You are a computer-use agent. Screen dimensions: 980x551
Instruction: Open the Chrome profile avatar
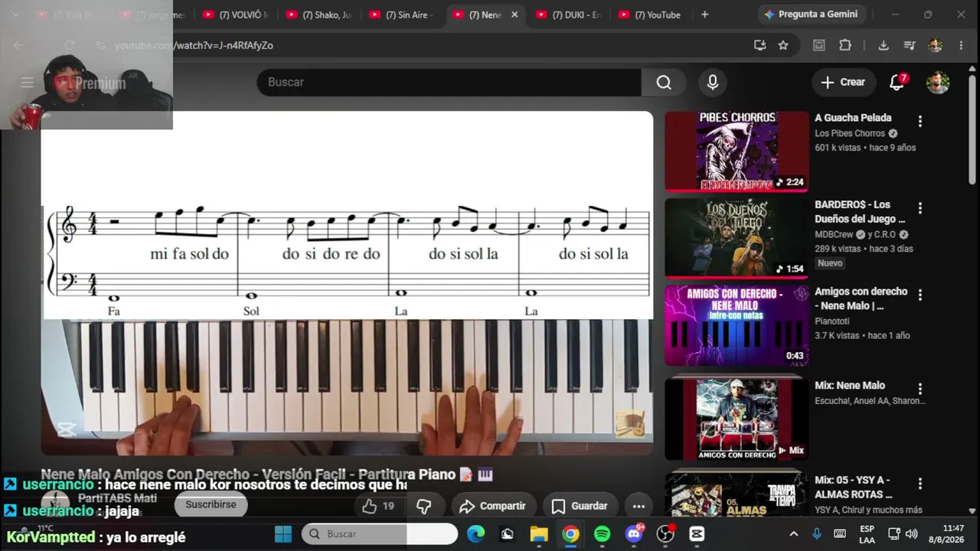pyautogui.click(x=935, y=45)
